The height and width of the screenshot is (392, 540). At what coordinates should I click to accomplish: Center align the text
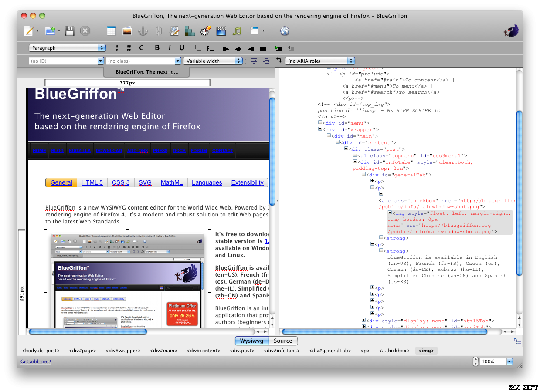pyautogui.click(x=238, y=48)
